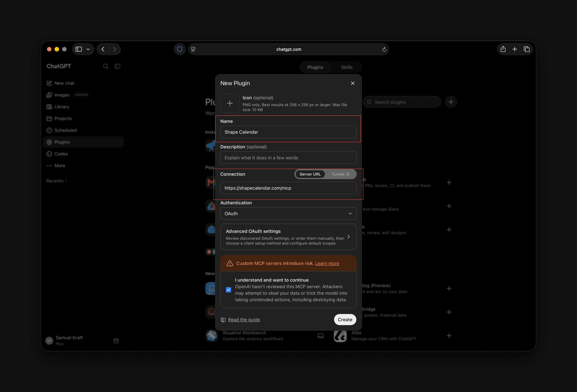Viewport: 577px width, 392px height.
Task: Open Images in the sidebar
Action: tap(83, 95)
